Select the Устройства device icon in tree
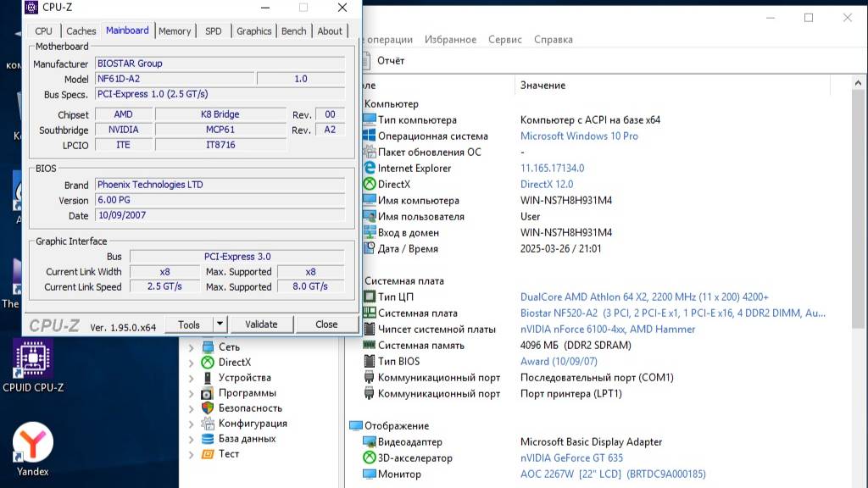This screenshot has width=868, height=488. [x=208, y=378]
